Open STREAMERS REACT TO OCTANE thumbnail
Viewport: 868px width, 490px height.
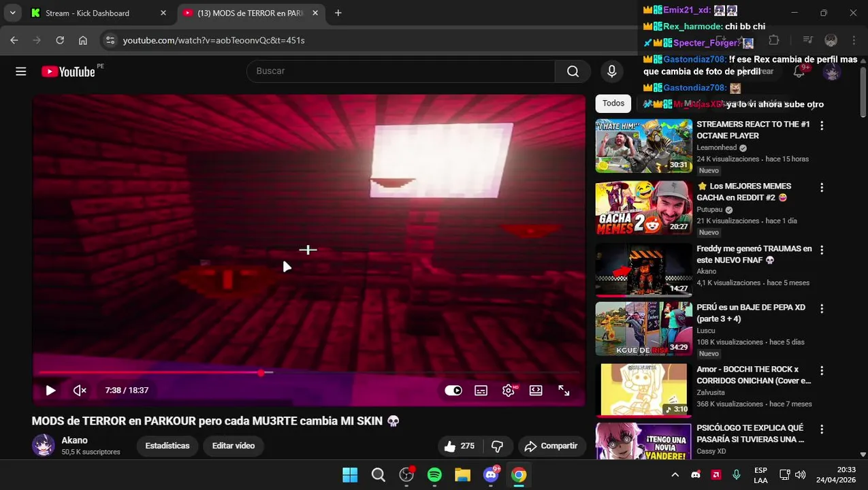coord(643,146)
